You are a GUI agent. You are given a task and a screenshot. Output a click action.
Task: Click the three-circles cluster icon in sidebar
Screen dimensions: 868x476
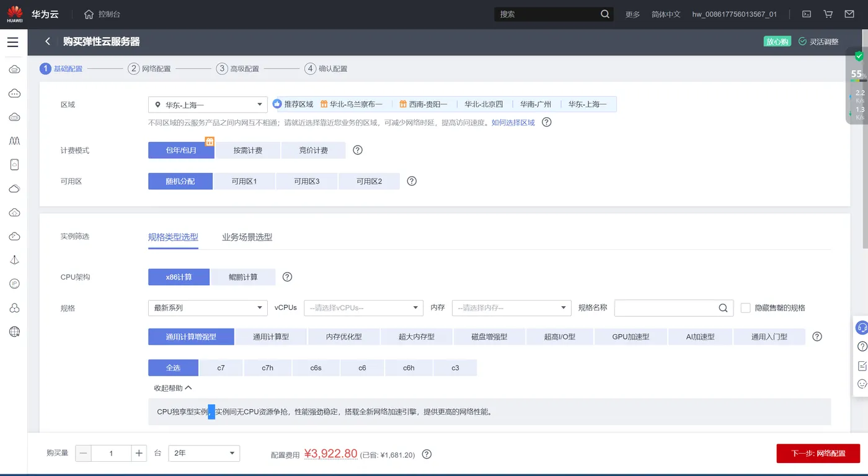tap(15, 308)
